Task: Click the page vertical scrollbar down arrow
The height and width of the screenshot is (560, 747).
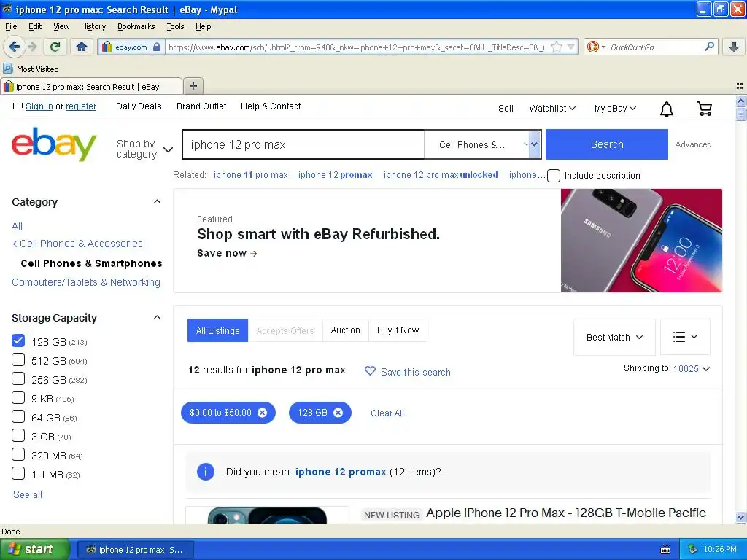Action: (x=740, y=517)
